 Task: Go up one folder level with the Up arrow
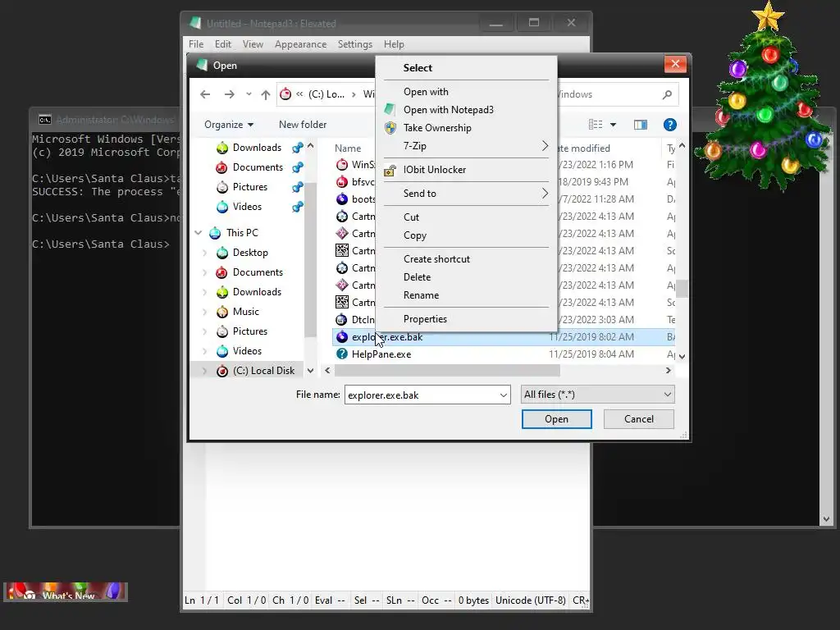pyautogui.click(x=265, y=94)
